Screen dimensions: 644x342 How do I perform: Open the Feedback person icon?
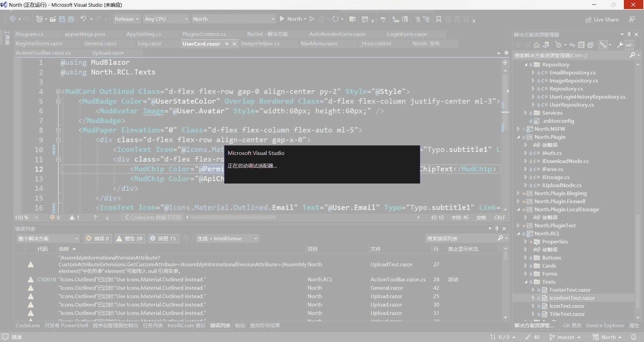tap(632, 19)
